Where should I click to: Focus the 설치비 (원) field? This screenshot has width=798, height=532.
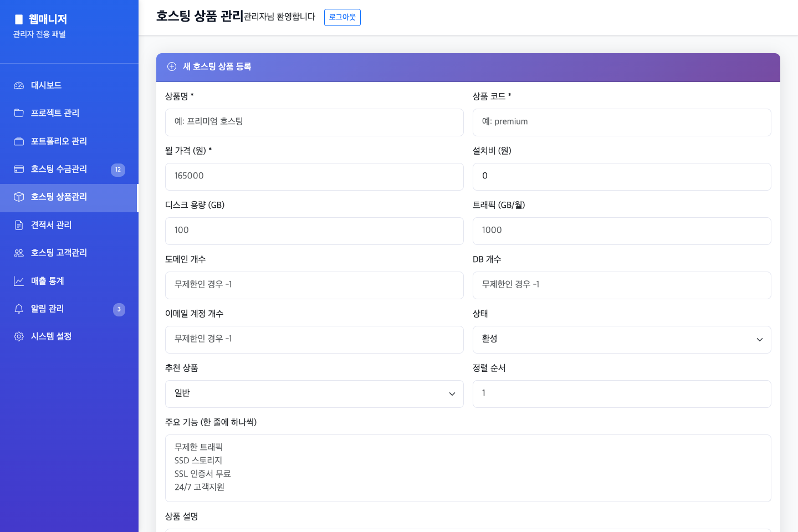point(622,177)
